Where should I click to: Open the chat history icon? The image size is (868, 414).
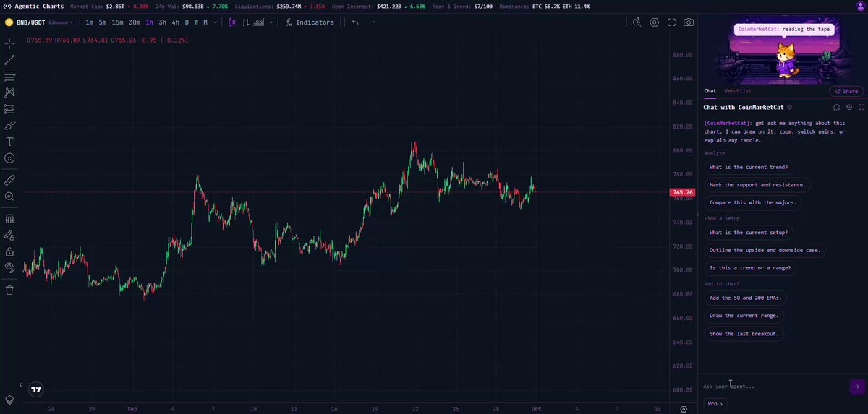click(849, 107)
